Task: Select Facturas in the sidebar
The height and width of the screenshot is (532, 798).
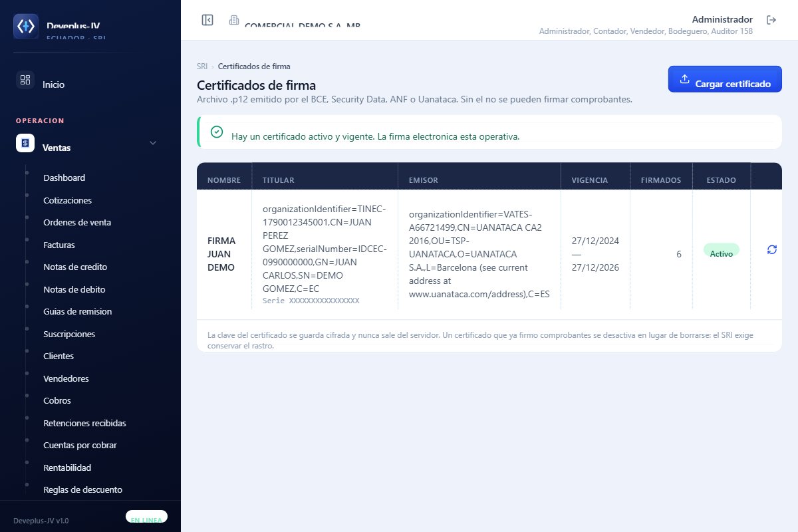Action: [59, 245]
